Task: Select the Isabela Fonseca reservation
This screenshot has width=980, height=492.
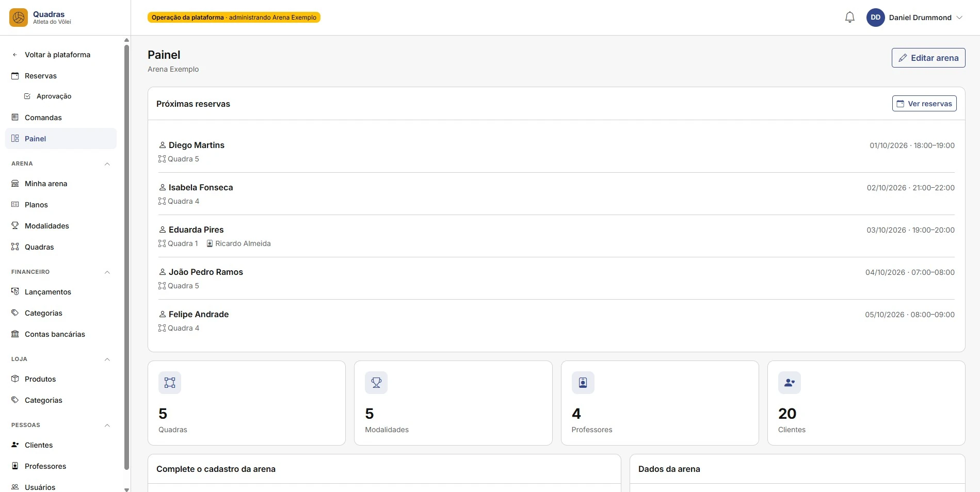Action: pos(556,194)
